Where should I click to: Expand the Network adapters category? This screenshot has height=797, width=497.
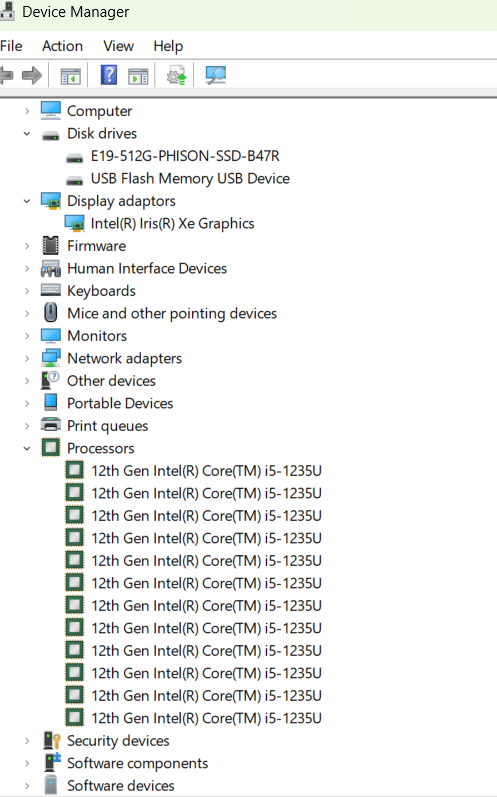click(x=27, y=358)
